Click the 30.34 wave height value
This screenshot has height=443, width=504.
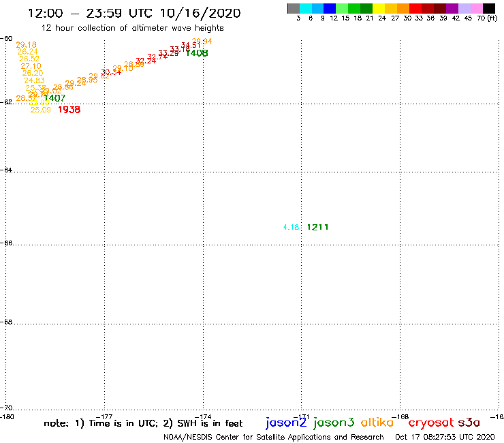click(x=111, y=72)
